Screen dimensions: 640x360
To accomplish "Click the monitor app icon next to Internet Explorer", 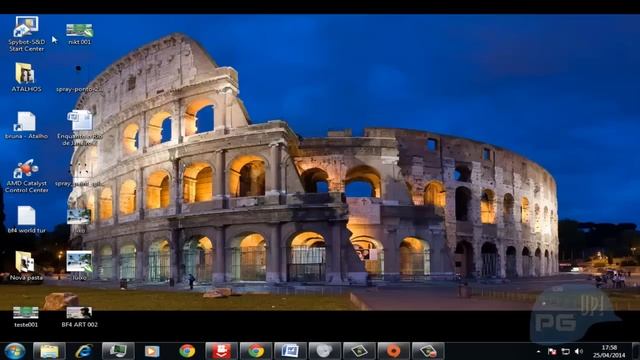I will coord(118,351).
